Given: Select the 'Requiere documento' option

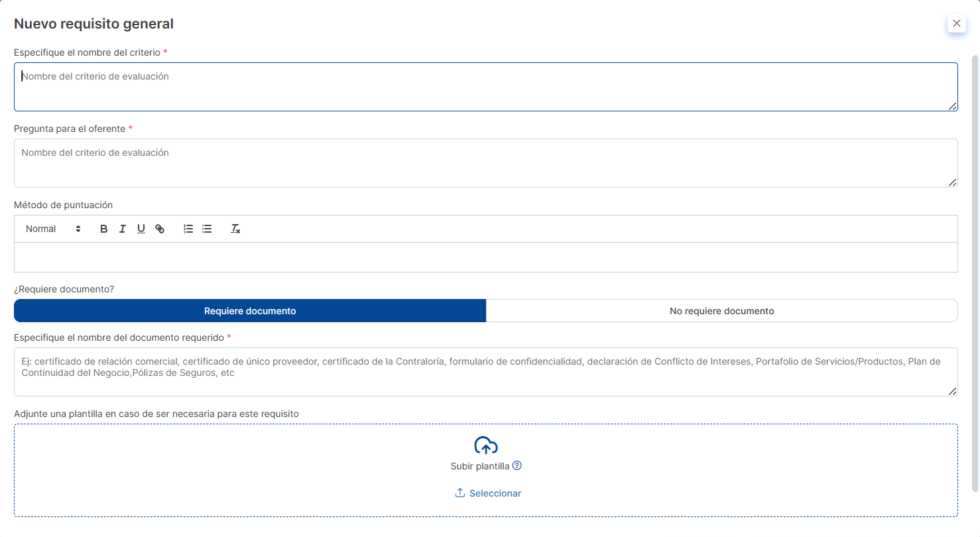Looking at the screenshot, I should 250,311.
